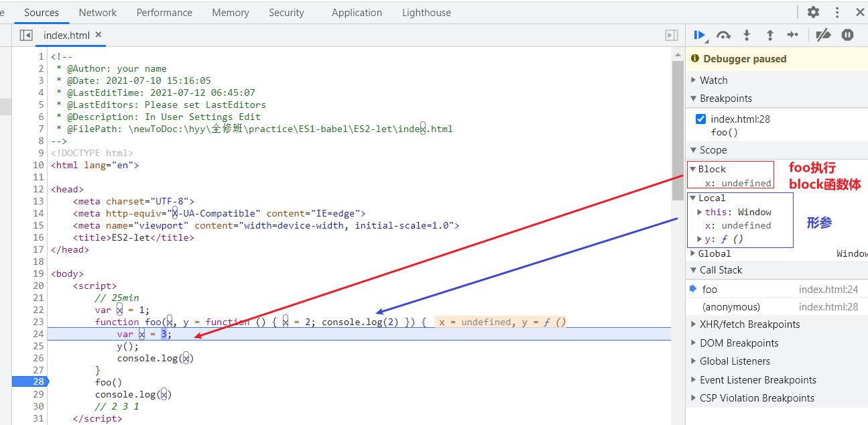Open DevTools settings gear
The height and width of the screenshot is (425, 868).
813,12
